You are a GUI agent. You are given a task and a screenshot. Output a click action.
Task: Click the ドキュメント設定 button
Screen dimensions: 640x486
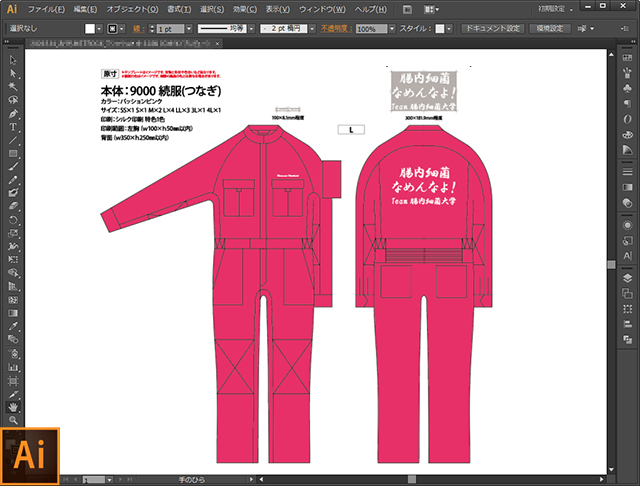491,30
